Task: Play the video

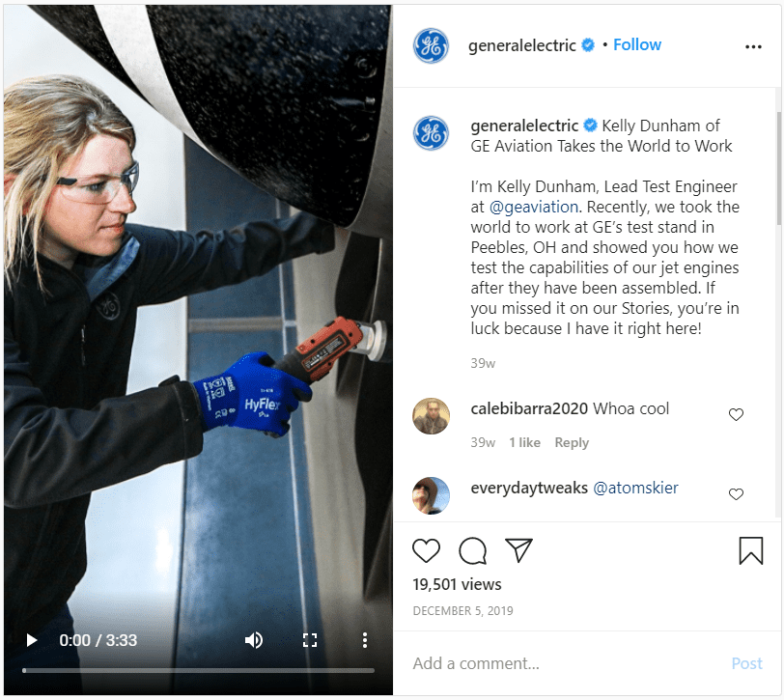Action: click(32, 640)
